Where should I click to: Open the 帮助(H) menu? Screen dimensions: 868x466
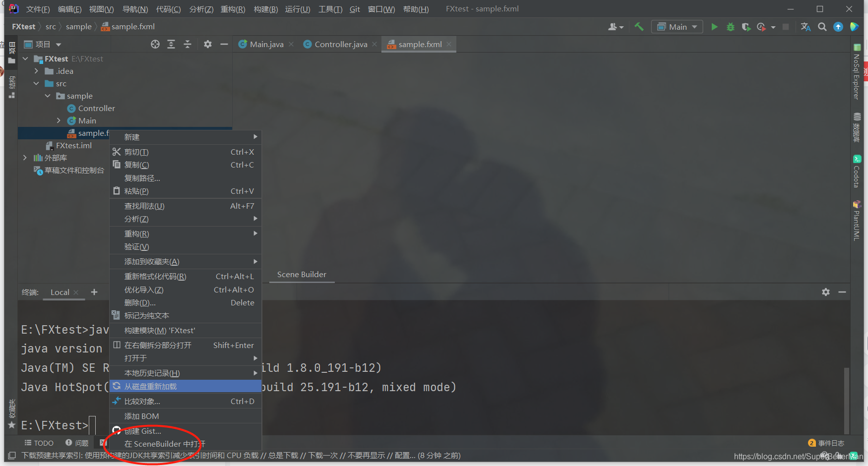[x=416, y=9]
